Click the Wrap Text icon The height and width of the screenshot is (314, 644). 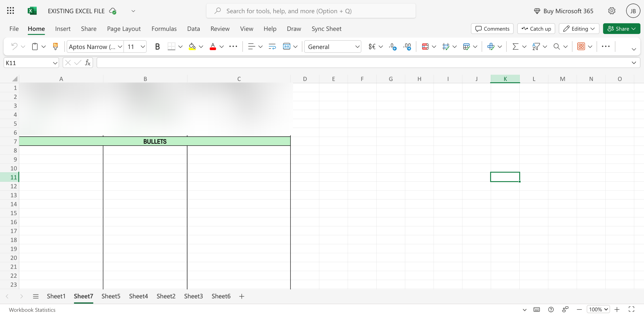pyautogui.click(x=272, y=47)
